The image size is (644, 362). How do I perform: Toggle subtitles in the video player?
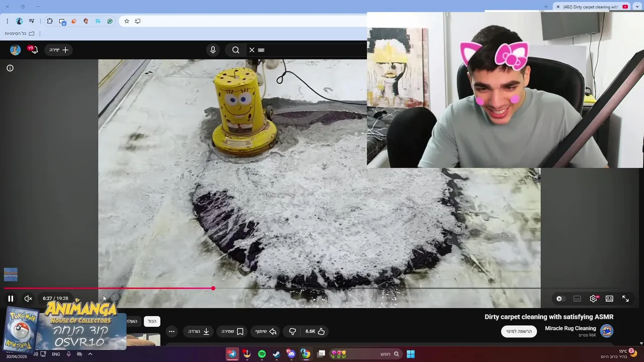click(x=577, y=299)
